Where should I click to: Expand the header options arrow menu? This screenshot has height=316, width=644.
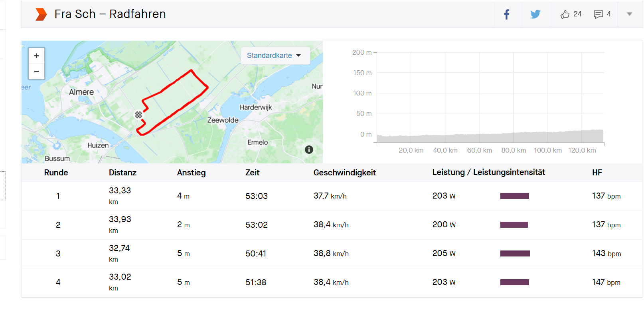629,14
